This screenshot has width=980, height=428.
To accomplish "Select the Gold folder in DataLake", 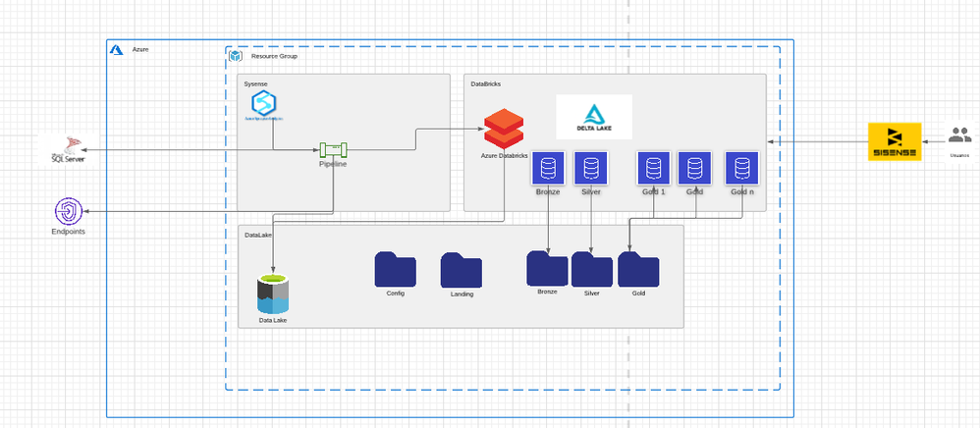I will 638,270.
